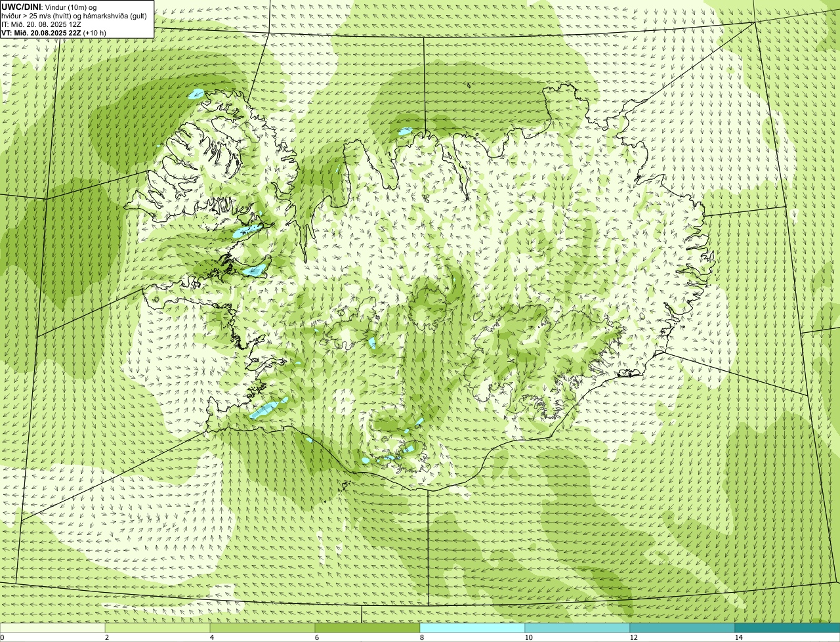This screenshot has height=642, width=840.
Task: Click the 'hviður > 25 m/s (hvítt)' description line
Action: tap(74, 15)
